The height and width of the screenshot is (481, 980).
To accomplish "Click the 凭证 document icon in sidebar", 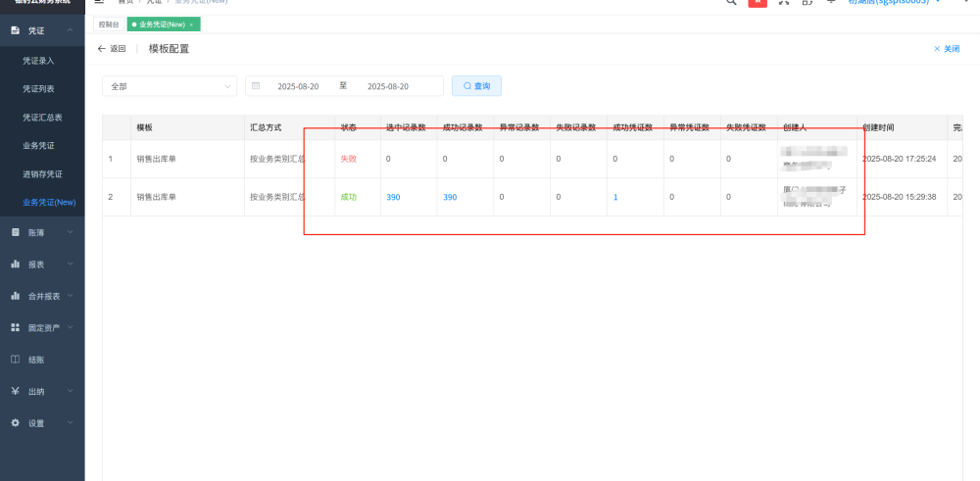I will (16, 30).
